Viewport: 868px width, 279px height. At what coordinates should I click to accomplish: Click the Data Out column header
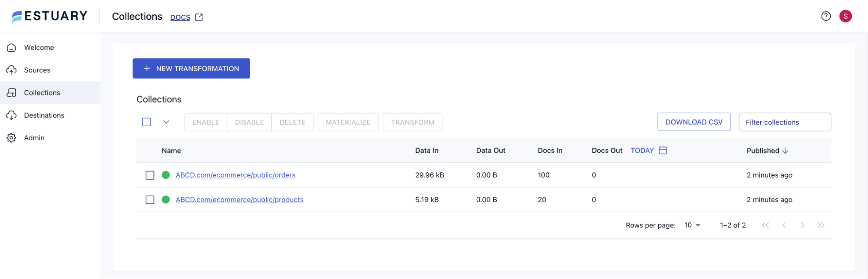click(491, 151)
